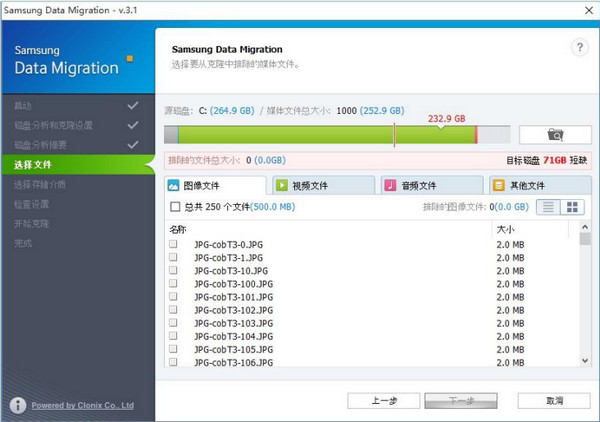The height and width of the screenshot is (422, 600).
Task: Click the orange square by Data Migration logo
Action: pyautogui.click(x=130, y=59)
